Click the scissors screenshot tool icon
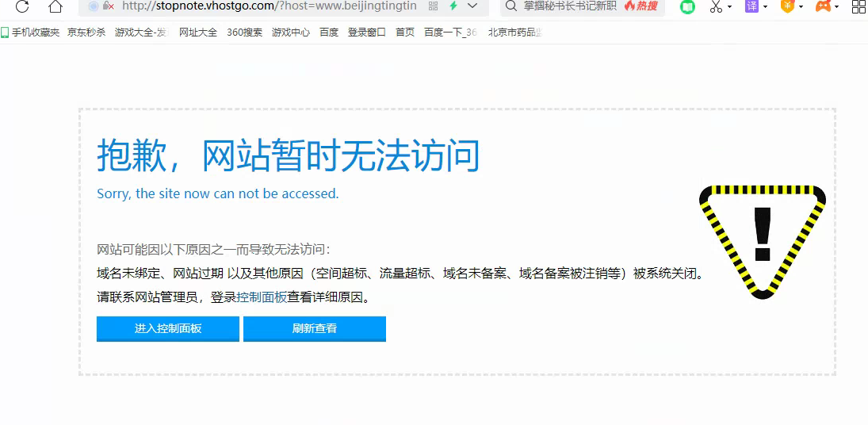This screenshot has height=425, width=868. click(x=716, y=6)
